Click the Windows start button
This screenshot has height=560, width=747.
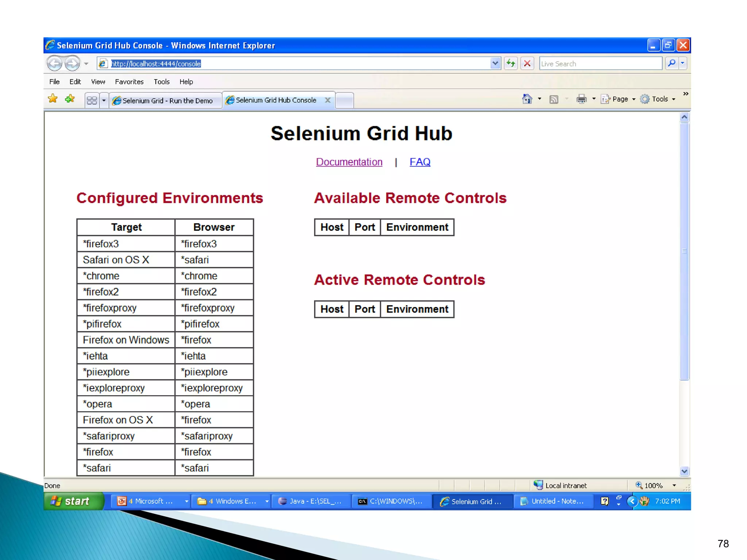coord(73,501)
